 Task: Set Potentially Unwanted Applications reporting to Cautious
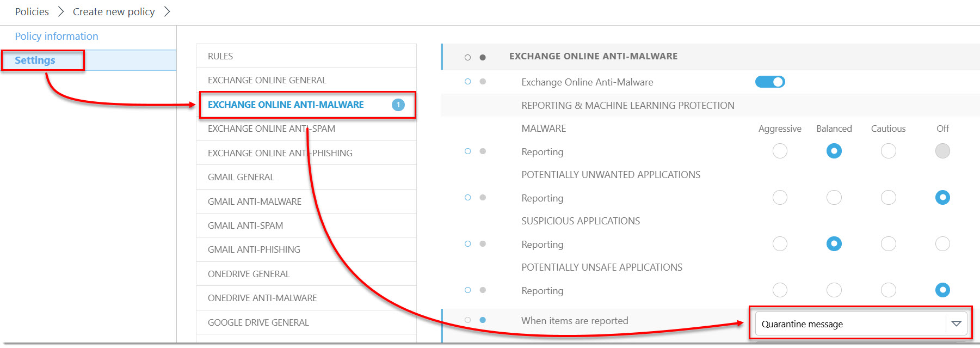click(x=889, y=197)
